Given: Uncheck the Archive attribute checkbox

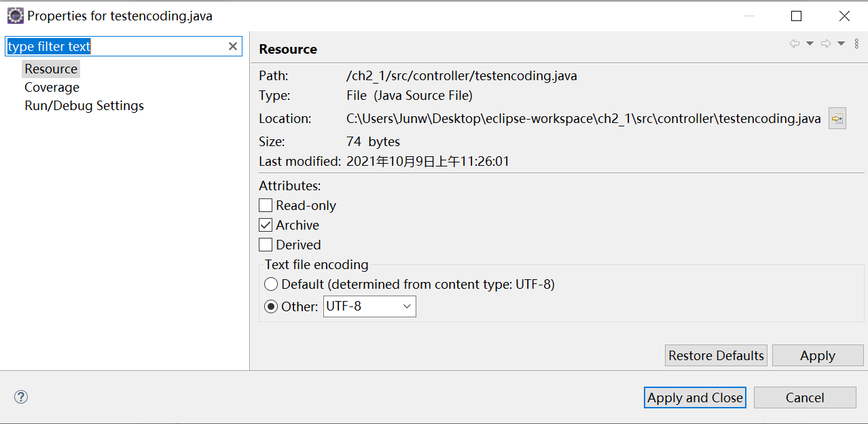Looking at the screenshot, I should [266, 225].
